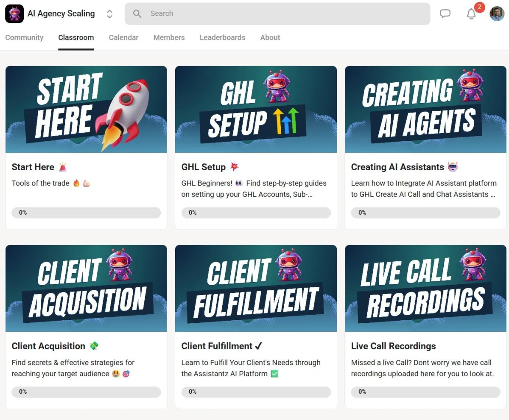Viewport: 509px width, 420px height.
Task: Click the magnifying glass search icon
Action: 137,14
